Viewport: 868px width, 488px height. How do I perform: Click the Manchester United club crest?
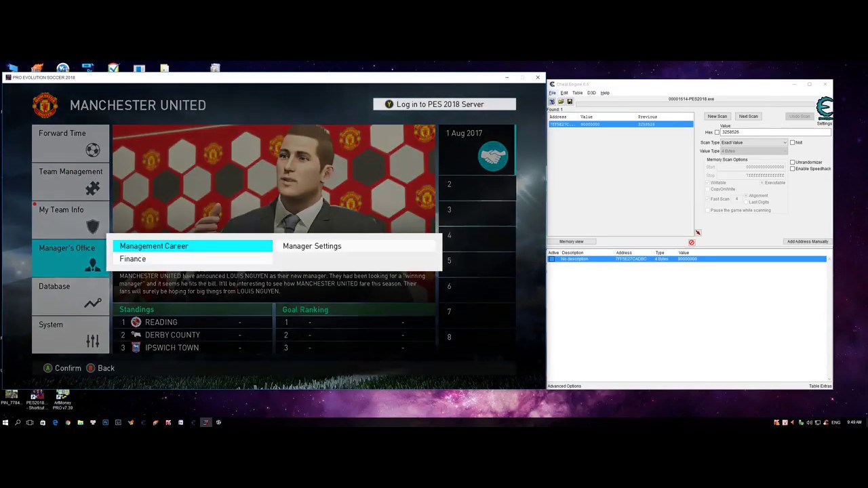45,105
